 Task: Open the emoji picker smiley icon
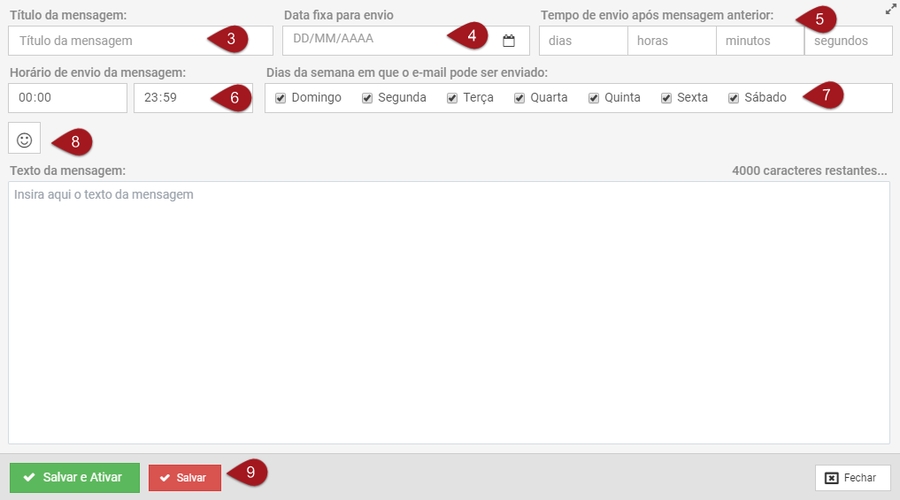pos(25,140)
